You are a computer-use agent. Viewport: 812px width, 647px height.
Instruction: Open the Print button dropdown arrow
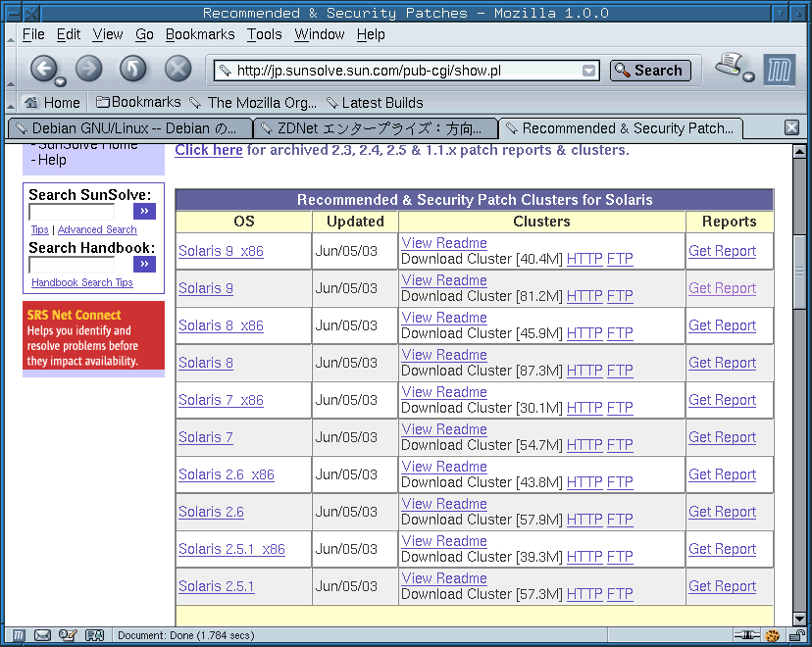pos(748,77)
